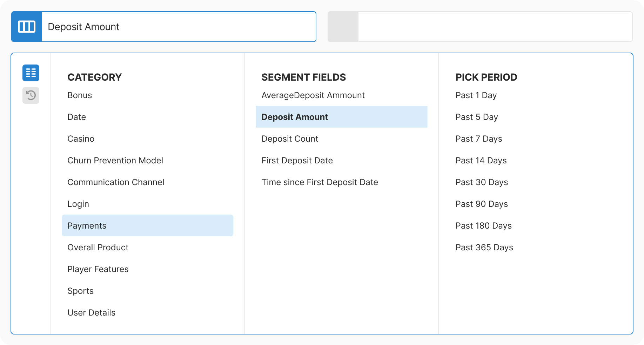Choose Overall Product in the category list
Image resolution: width=644 pixels, height=345 pixels.
pos(98,247)
